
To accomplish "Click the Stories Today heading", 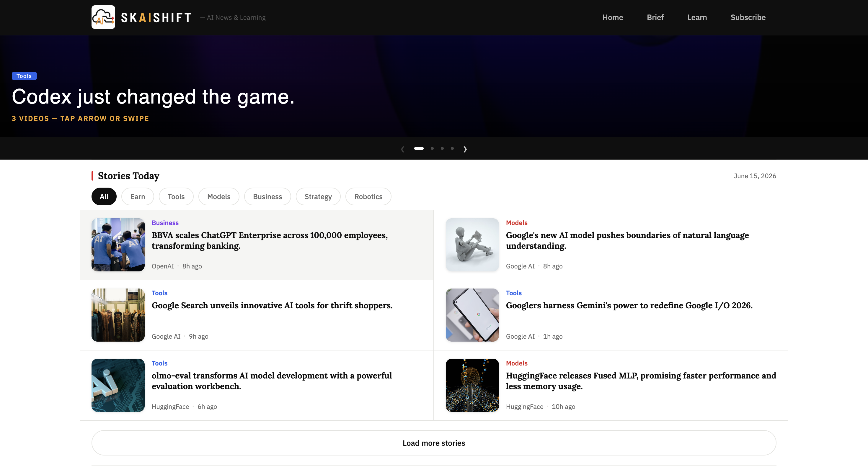I will [128, 176].
